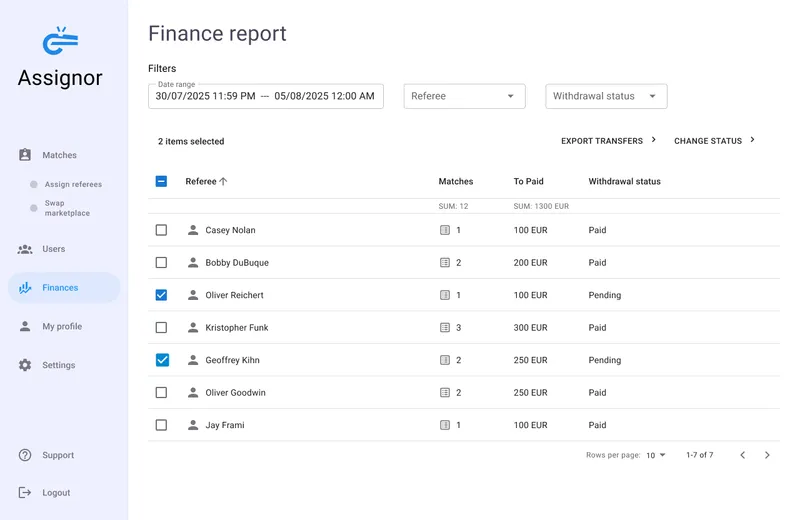
Task: Click the EXPORT TRANSFERS button
Action: [609, 141]
